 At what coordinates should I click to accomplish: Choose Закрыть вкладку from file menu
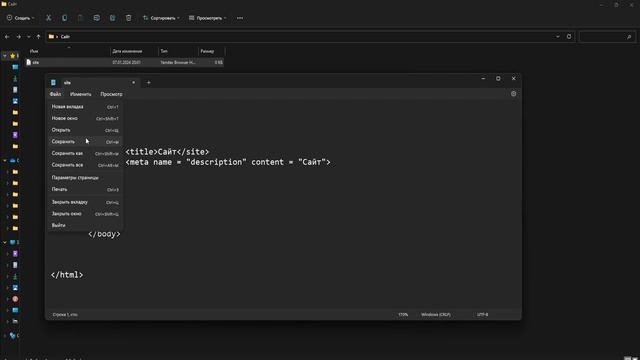85,202
